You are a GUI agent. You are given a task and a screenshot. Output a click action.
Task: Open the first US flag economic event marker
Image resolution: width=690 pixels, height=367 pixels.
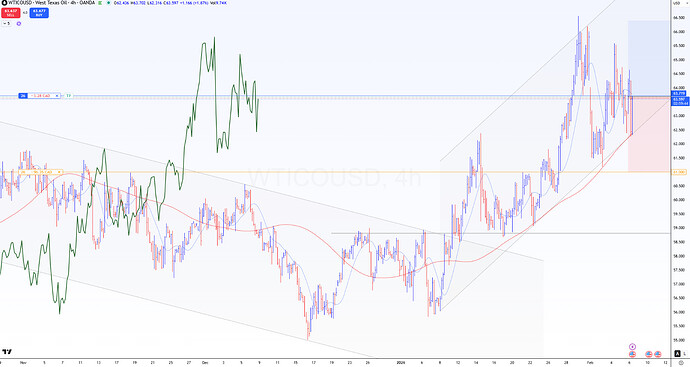tap(632, 354)
